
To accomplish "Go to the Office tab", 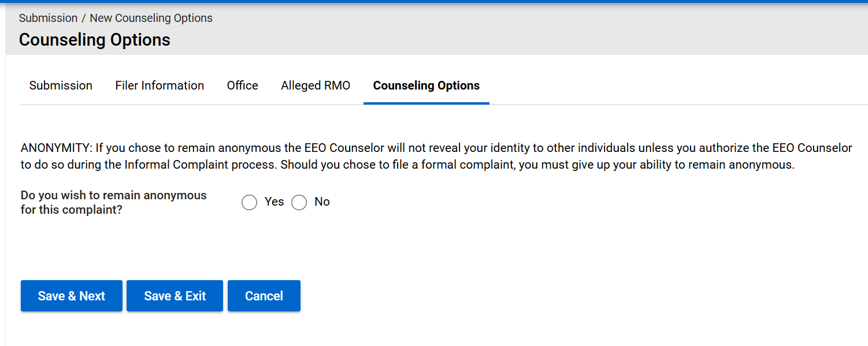I will click(x=243, y=85).
